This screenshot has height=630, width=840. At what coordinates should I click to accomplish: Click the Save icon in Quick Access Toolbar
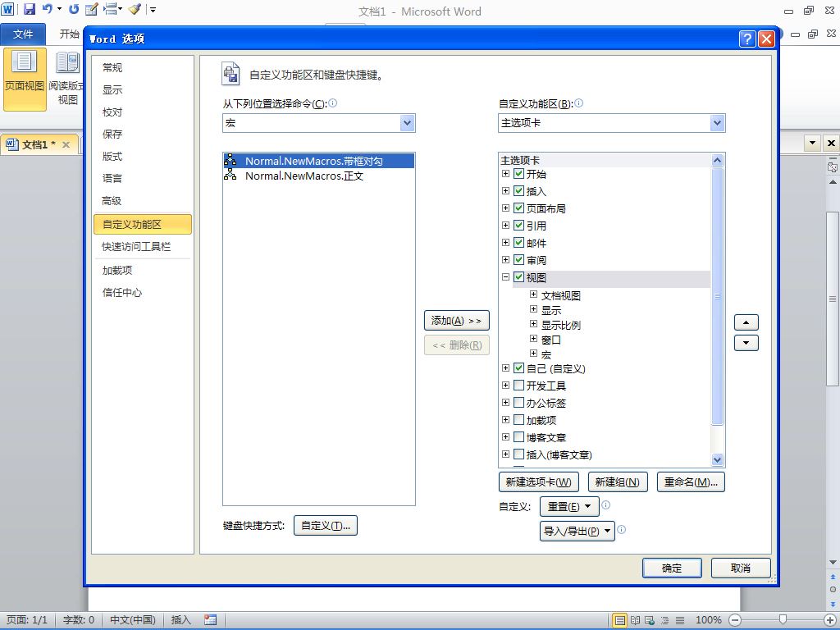30,9
